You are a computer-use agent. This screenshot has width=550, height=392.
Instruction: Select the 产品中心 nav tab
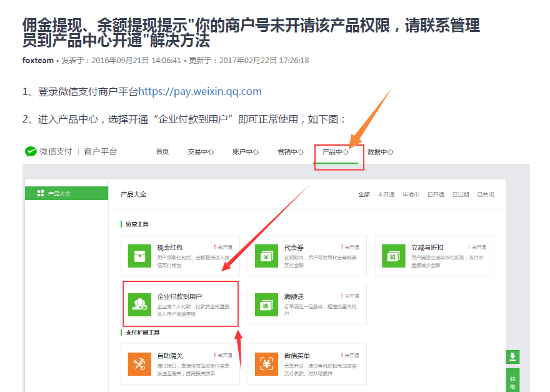(x=336, y=152)
